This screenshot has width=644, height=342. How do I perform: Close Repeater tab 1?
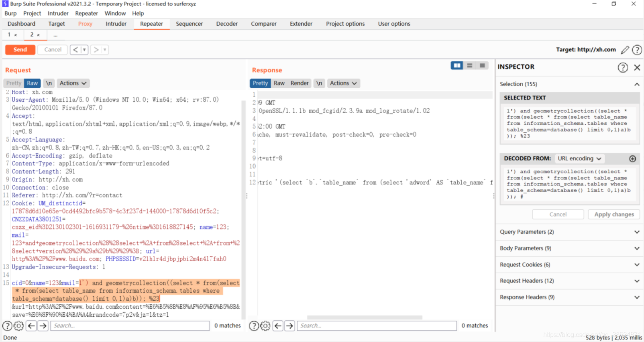[16, 35]
